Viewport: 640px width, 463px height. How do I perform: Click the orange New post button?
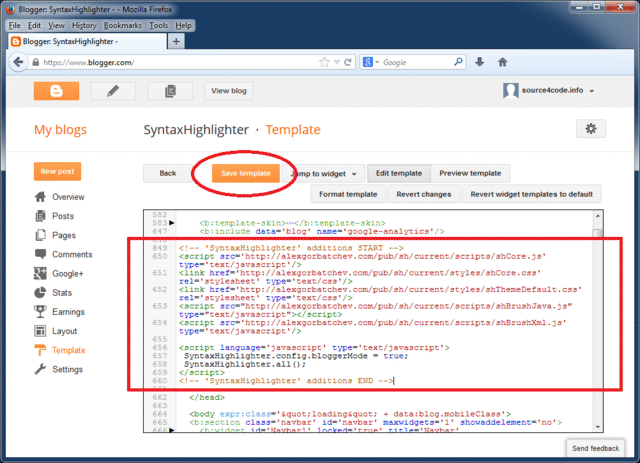point(57,171)
